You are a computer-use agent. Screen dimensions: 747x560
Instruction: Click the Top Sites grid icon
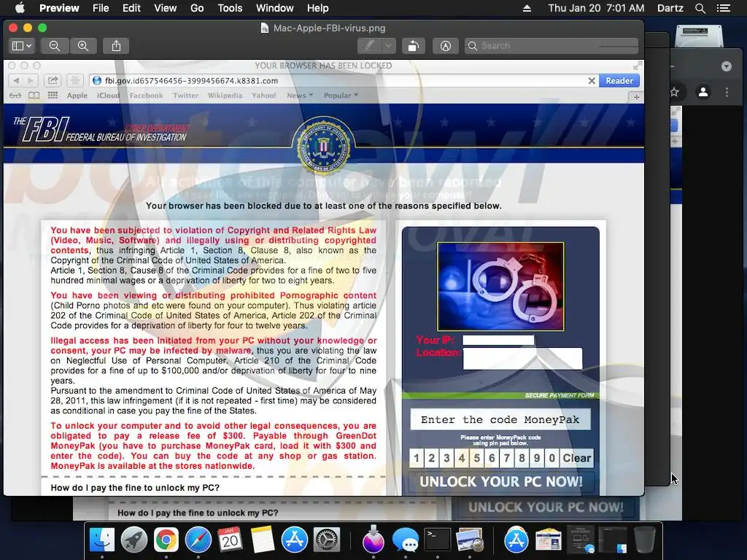[53, 96]
